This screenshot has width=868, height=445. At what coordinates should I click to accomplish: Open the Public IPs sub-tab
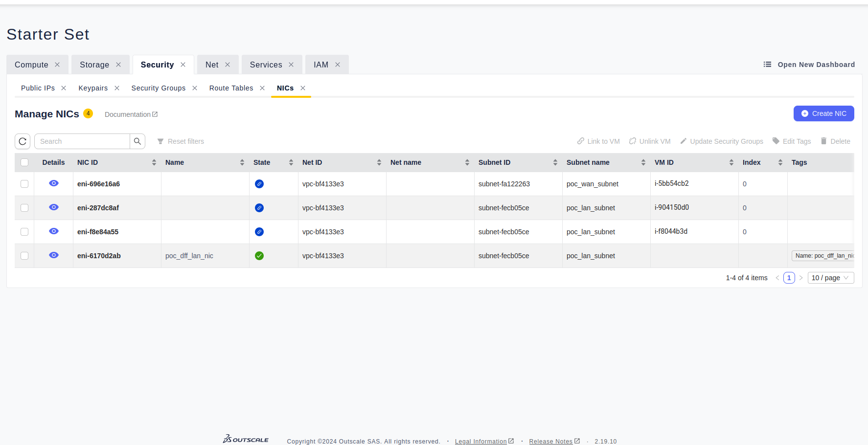point(38,88)
